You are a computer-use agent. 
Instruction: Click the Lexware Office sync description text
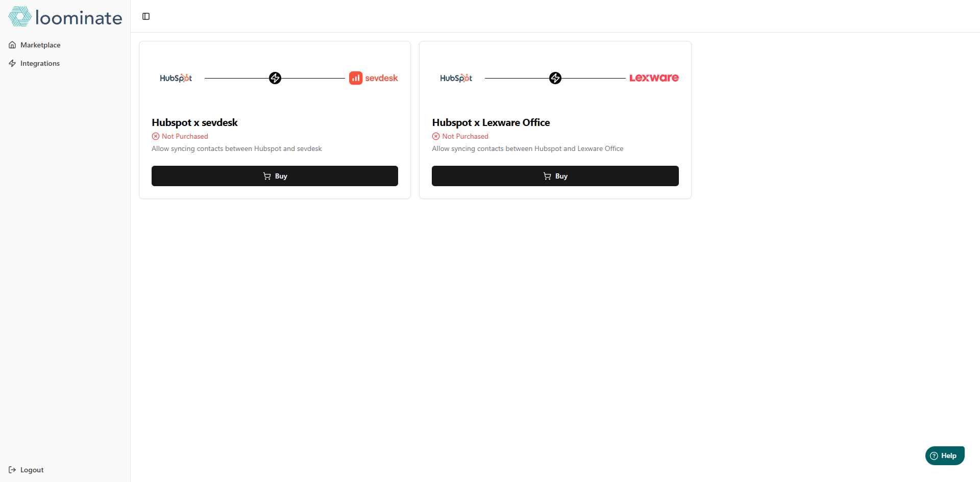528,148
